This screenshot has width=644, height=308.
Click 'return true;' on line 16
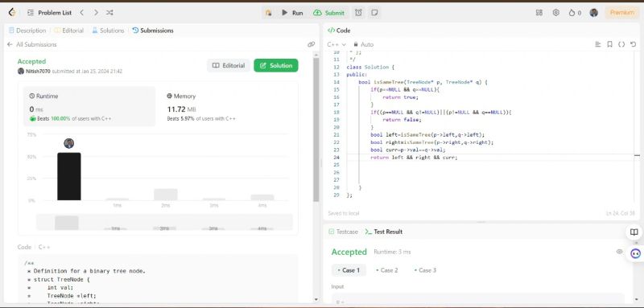(400, 97)
